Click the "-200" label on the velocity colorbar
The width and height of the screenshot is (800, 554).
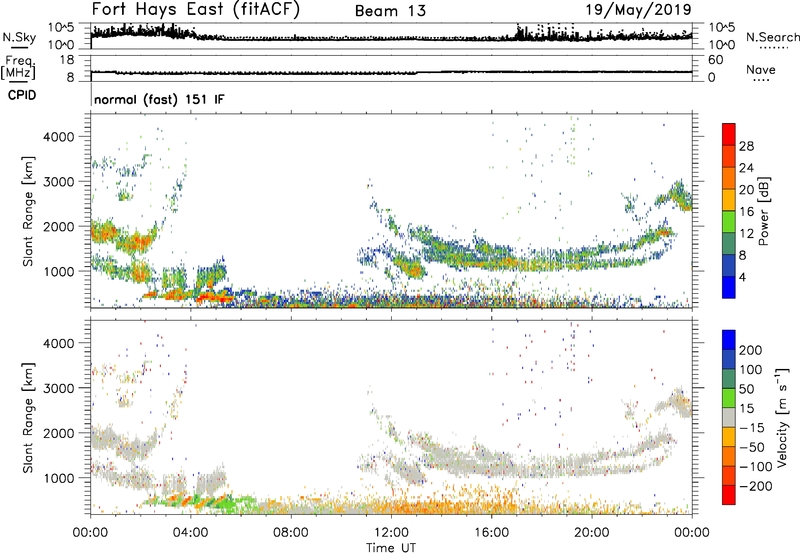[755, 486]
